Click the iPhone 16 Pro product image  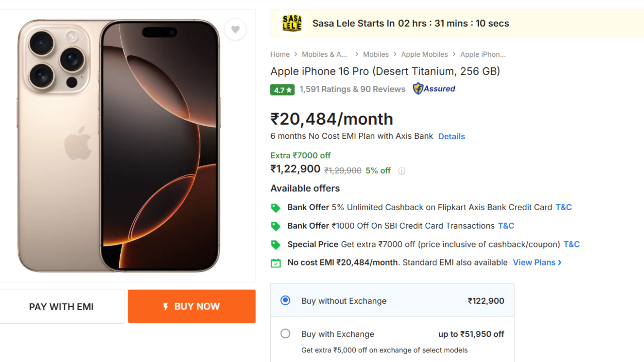click(119, 146)
